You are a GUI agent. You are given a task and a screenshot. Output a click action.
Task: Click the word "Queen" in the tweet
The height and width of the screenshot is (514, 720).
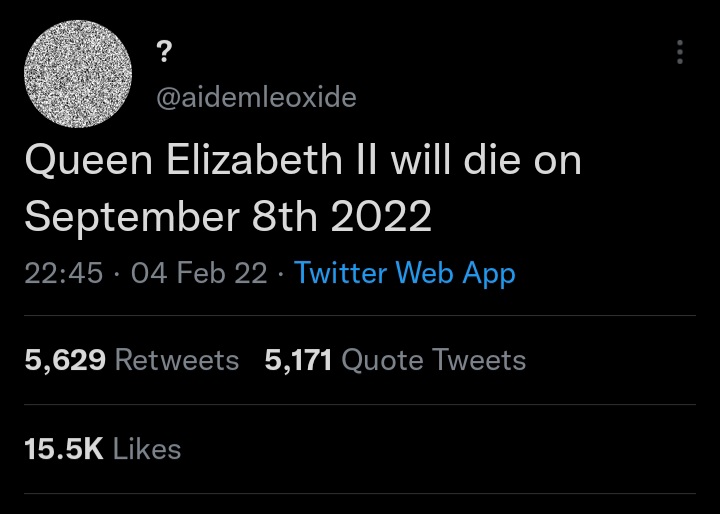click(89, 161)
